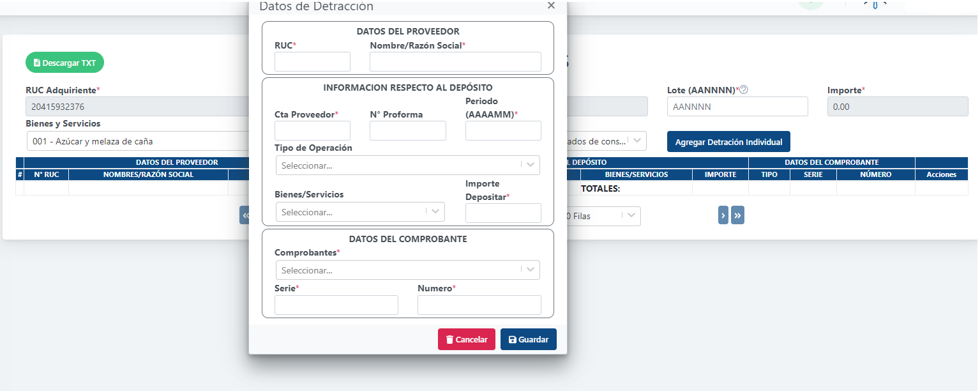Viewport: 980px width, 391px height.
Task: Click the Cta Proveedor input
Action: (x=312, y=131)
